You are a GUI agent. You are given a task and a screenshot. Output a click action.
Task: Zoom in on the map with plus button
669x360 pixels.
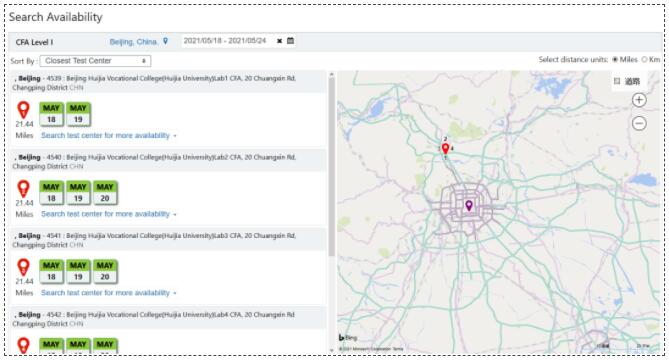pyautogui.click(x=639, y=100)
